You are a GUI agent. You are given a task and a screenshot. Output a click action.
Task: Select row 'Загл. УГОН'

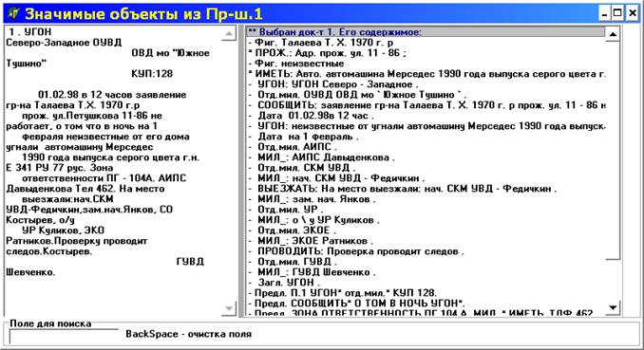pyautogui.click(x=426, y=283)
